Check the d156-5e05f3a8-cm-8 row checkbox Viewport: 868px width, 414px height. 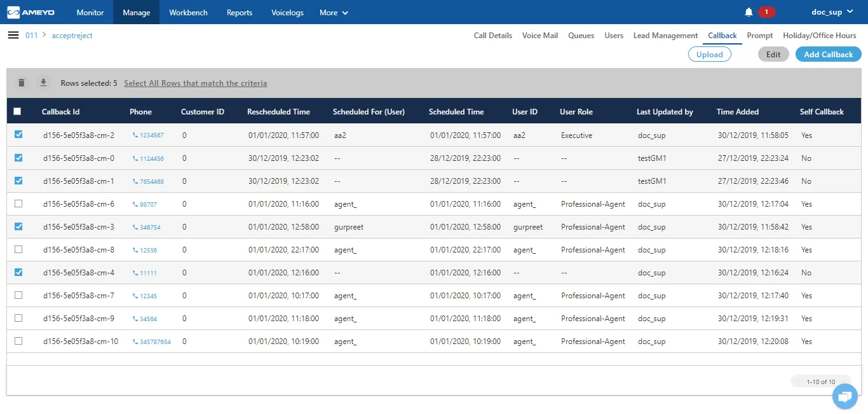pos(18,249)
